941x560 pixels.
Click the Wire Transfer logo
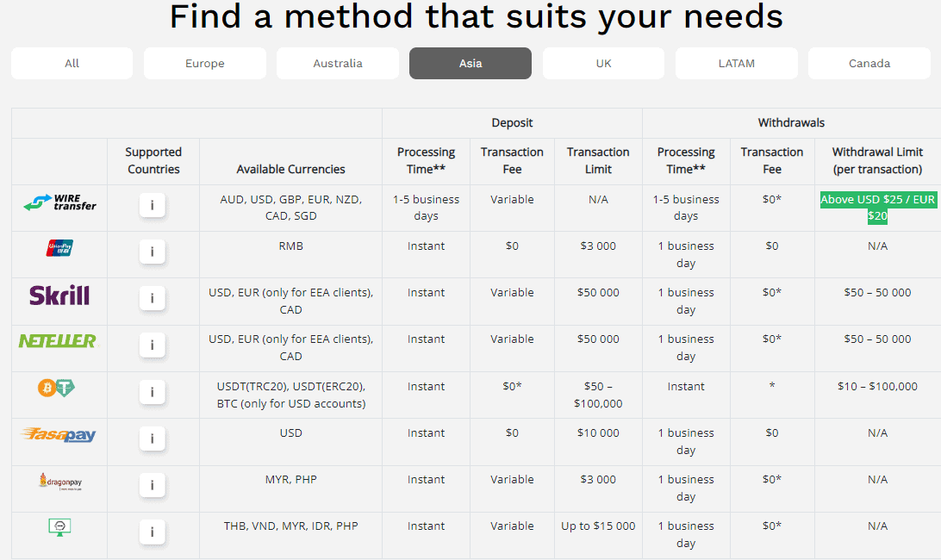59,203
